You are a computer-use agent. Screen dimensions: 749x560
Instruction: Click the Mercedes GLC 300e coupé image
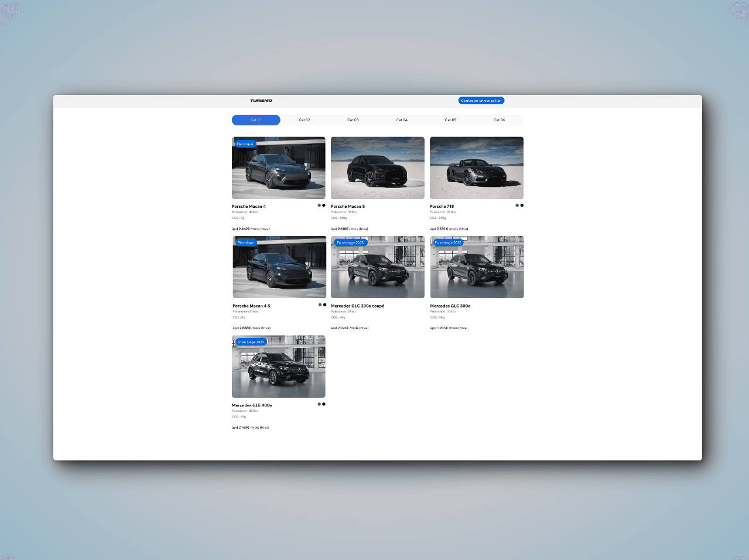click(378, 267)
